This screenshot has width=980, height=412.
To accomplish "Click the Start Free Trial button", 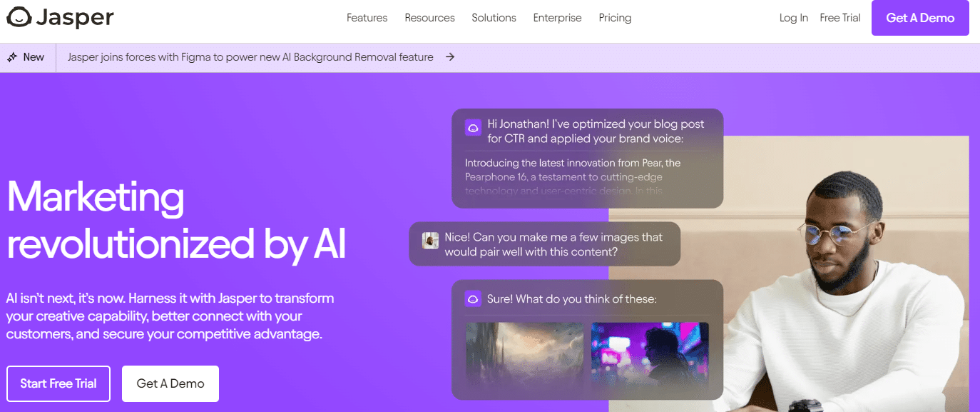I will (x=58, y=383).
